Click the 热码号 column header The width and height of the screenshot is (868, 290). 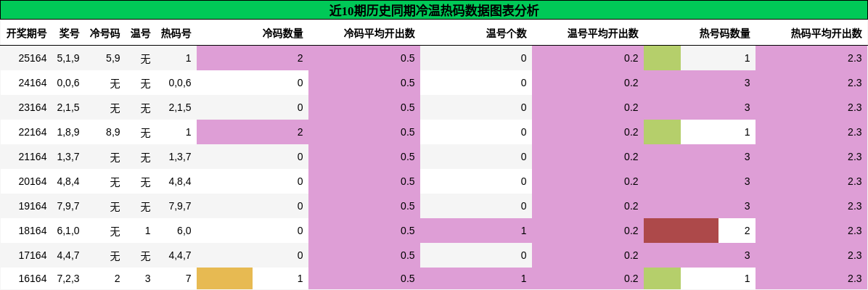pyautogui.click(x=176, y=34)
